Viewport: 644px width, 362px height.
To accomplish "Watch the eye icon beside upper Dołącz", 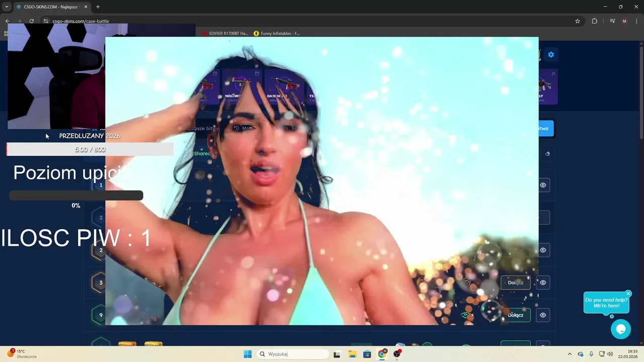I will pos(543,283).
